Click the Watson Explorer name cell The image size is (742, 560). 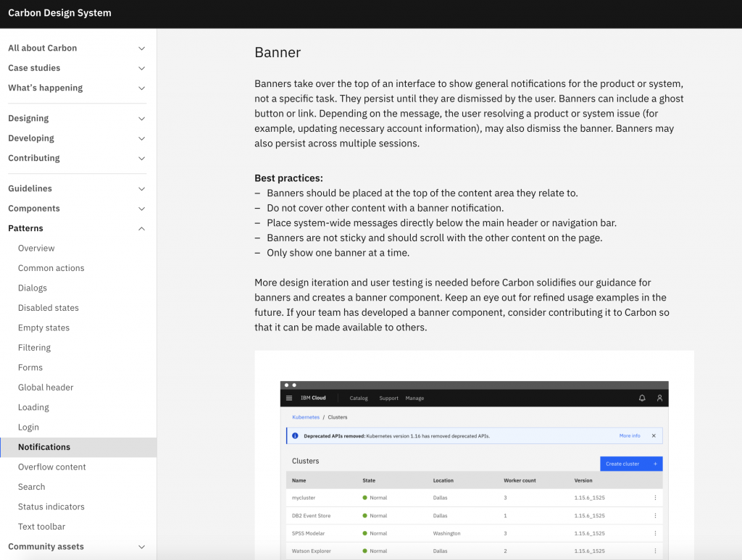tap(312, 551)
